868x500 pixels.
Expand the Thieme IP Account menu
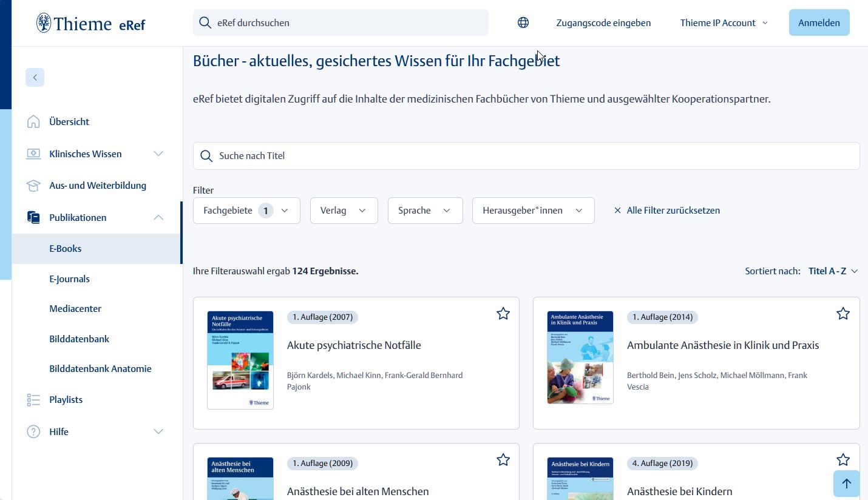click(x=724, y=23)
